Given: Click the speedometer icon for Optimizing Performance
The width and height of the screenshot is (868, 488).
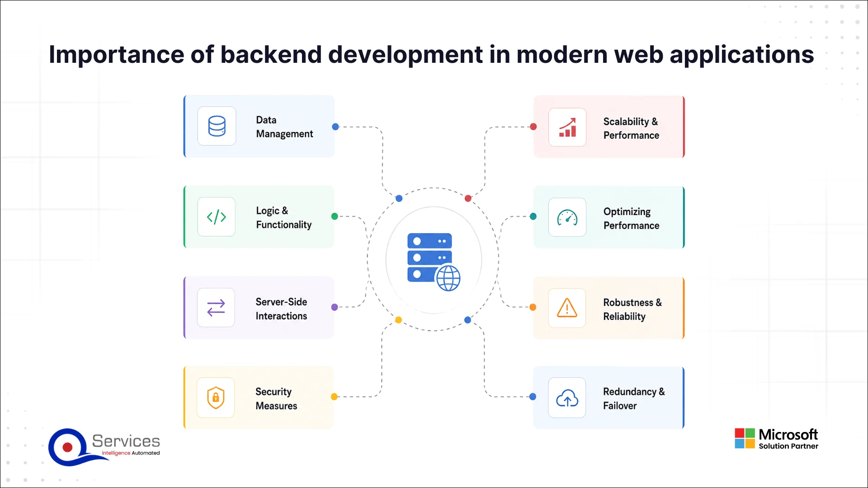Looking at the screenshot, I should (x=567, y=217).
